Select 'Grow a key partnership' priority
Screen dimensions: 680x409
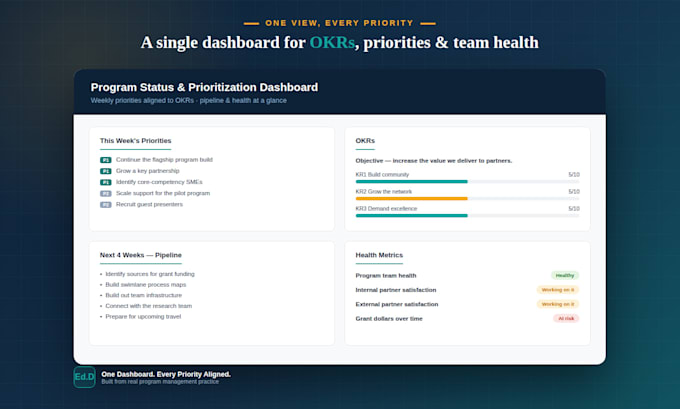click(147, 171)
